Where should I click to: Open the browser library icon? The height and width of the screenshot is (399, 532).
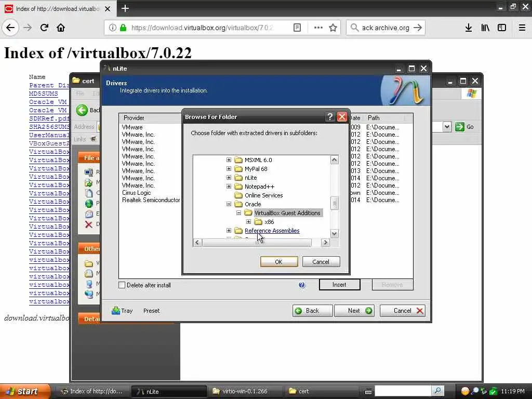pyautogui.click(x=485, y=28)
